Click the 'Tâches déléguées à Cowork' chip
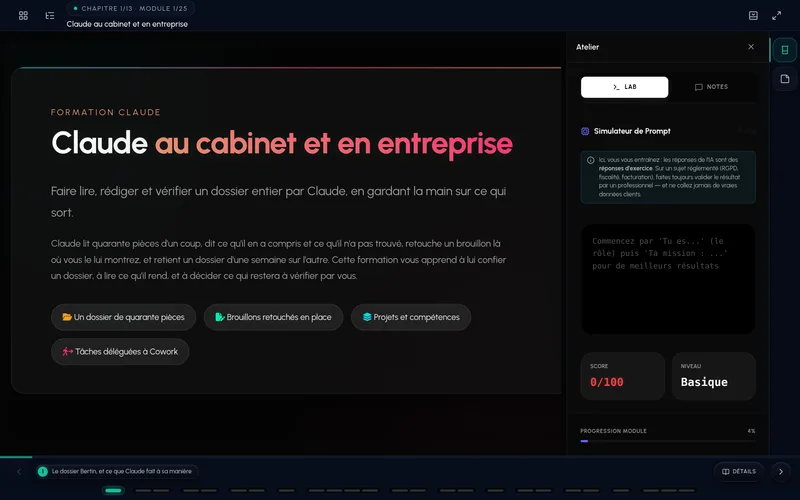This screenshot has width=800, height=500. (x=120, y=352)
